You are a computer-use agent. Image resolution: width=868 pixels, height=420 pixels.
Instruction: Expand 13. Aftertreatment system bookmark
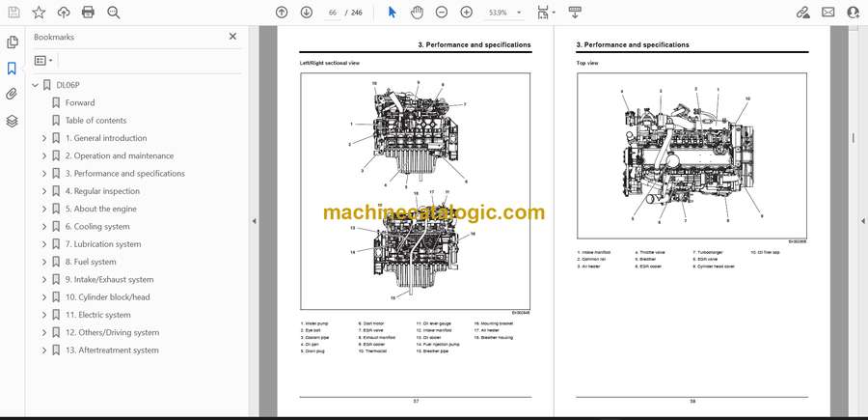point(44,350)
